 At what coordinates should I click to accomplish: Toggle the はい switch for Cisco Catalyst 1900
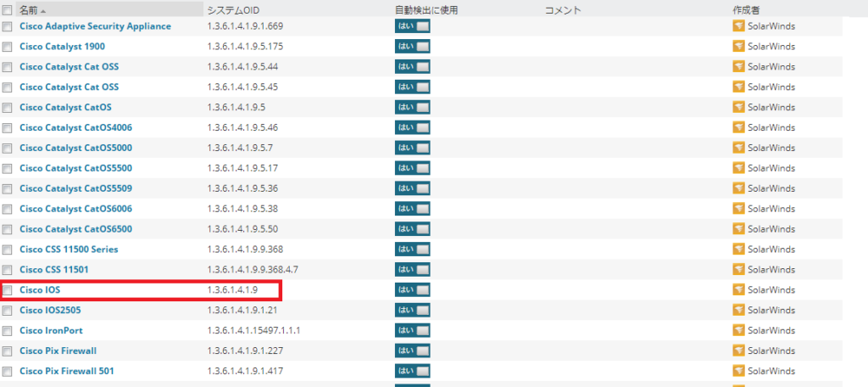tap(413, 47)
